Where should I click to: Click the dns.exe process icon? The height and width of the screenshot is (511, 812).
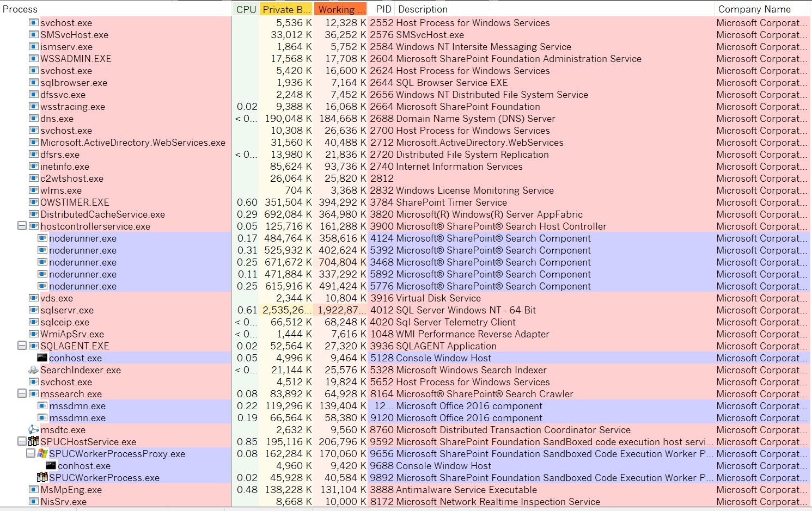[x=34, y=119]
